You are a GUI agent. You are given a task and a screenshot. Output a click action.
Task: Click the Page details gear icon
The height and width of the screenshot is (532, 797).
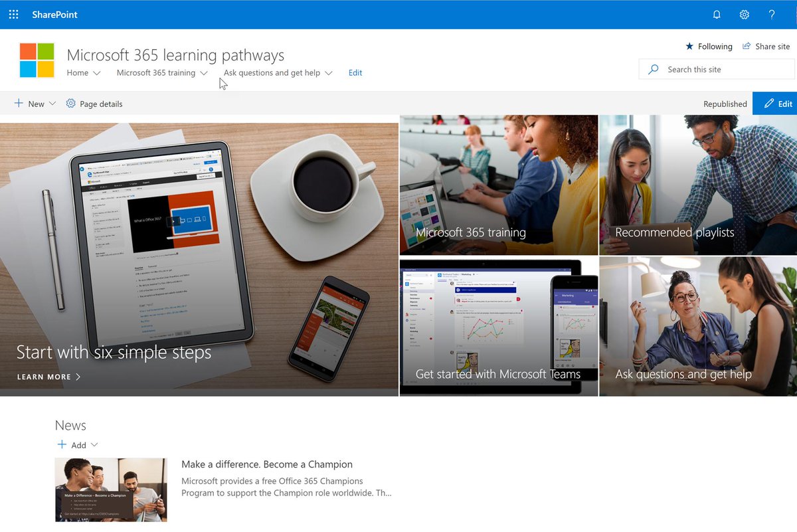click(x=71, y=104)
